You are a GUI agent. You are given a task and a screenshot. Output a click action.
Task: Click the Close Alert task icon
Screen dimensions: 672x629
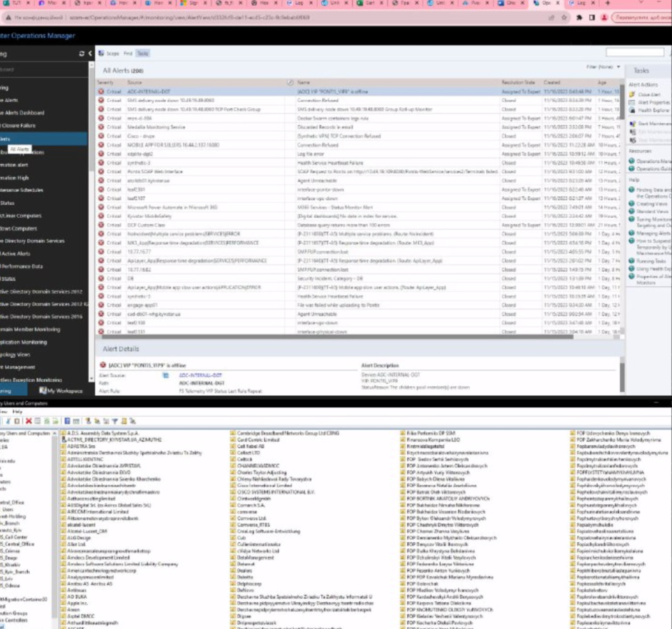(632, 95)
